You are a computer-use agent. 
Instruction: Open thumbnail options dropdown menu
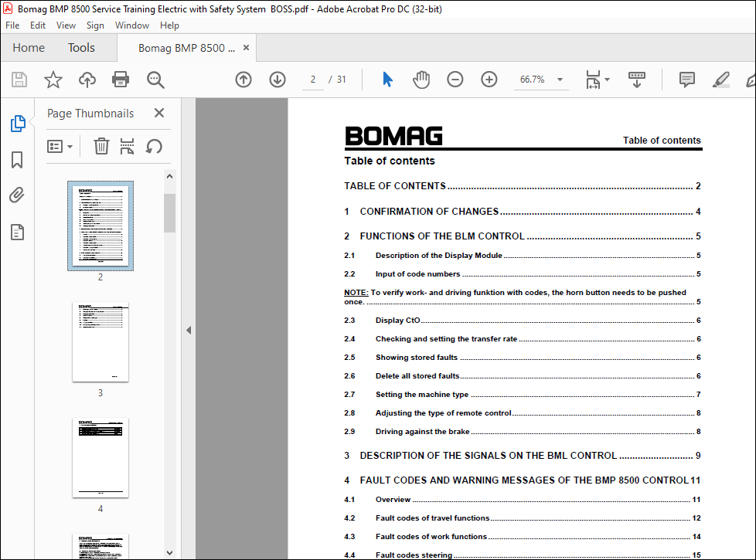tap(60, 146)
